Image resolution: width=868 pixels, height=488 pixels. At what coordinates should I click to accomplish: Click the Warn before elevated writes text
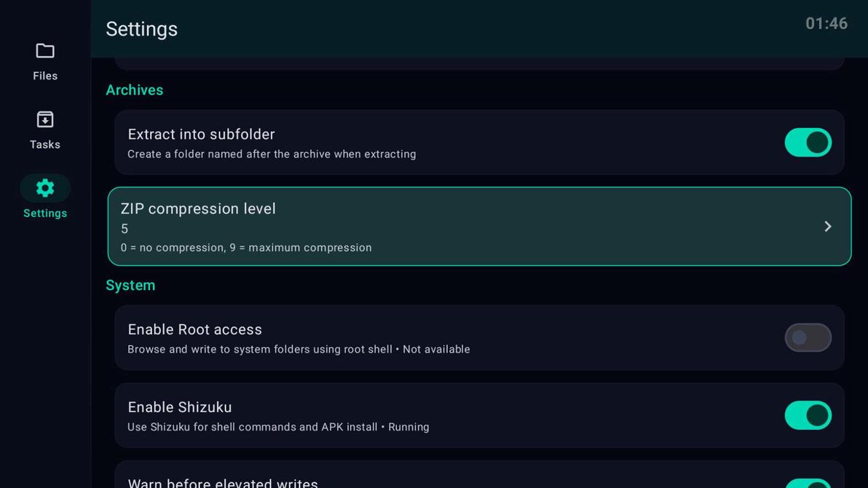click(223, 483)
